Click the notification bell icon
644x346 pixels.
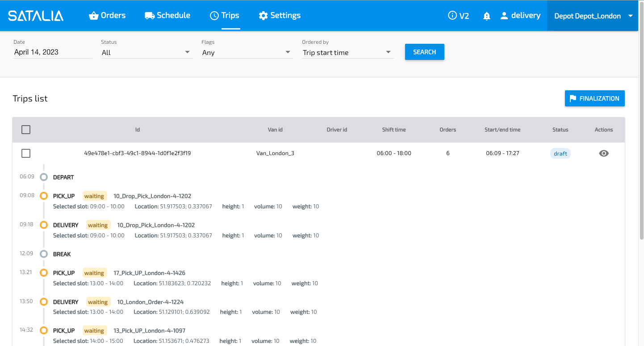pyautogui.click(x=487, y=16)
